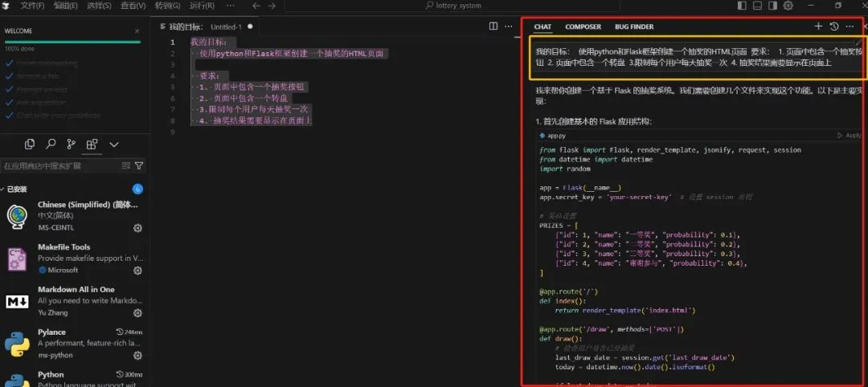Toggle the secondary side bar layout icon
Image resolution: width=868 pixels, height=387 pixels.
pos(773,6)
